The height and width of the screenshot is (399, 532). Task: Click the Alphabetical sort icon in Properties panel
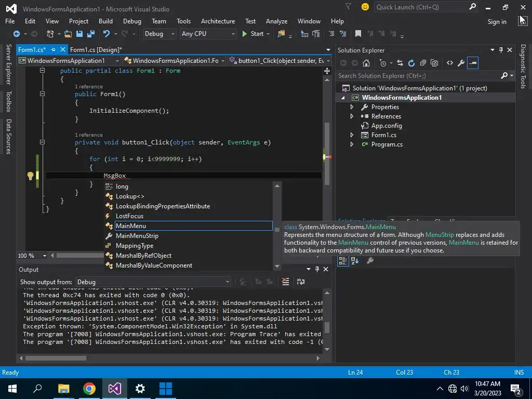click(x=355, y=261)
